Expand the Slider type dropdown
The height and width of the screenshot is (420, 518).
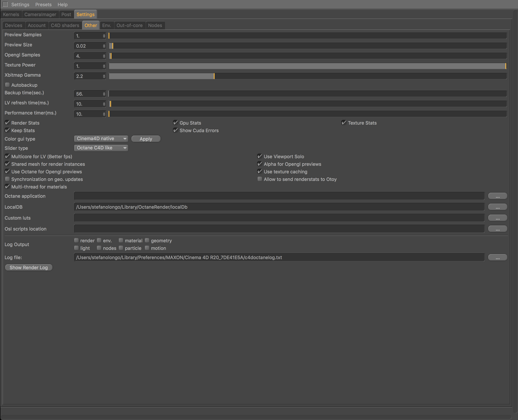click(101, 148)
